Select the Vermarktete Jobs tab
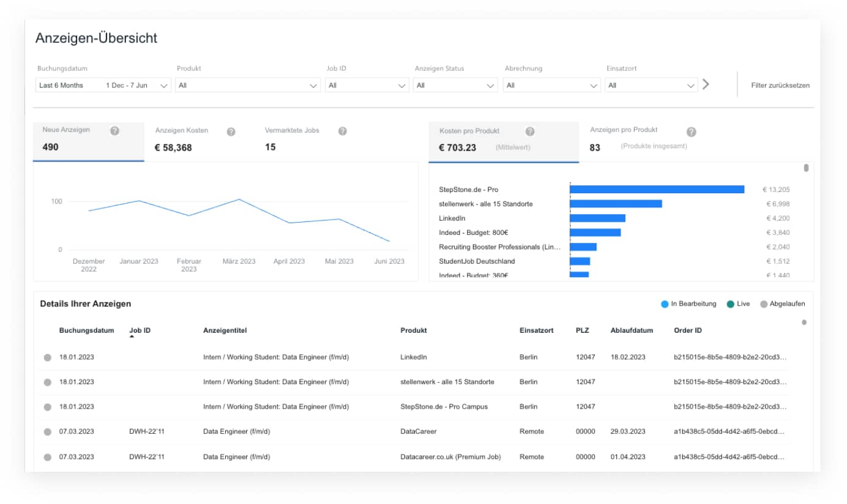 [x=306, y=141]
